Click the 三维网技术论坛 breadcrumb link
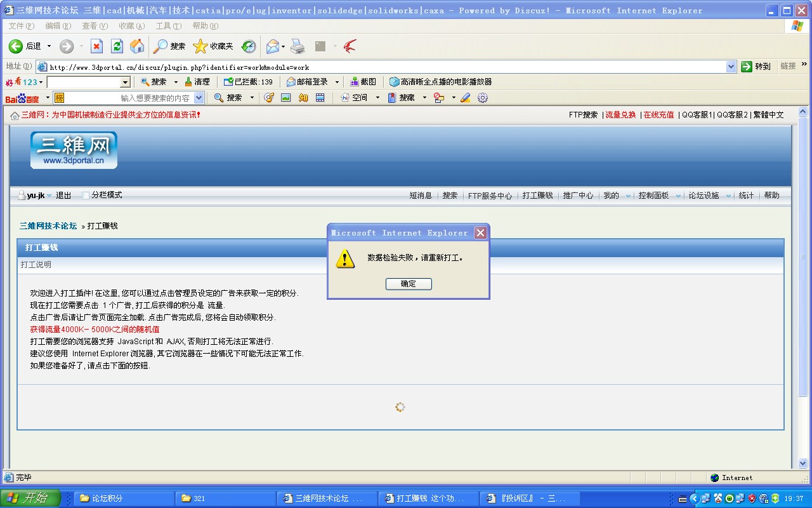The height and width of the screenshot is (508, 812). click(48, 226)
